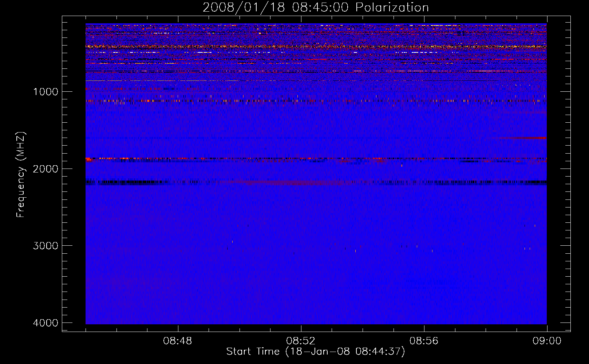Click the 2000 frequency tick label
589x364 pixels.
tap(46, 169)
